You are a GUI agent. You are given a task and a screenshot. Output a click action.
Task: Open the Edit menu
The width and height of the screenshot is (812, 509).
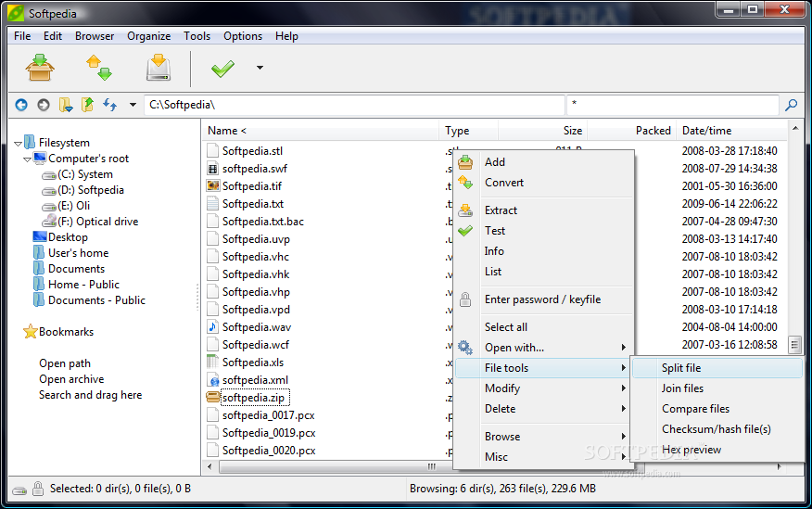[53, 36]
